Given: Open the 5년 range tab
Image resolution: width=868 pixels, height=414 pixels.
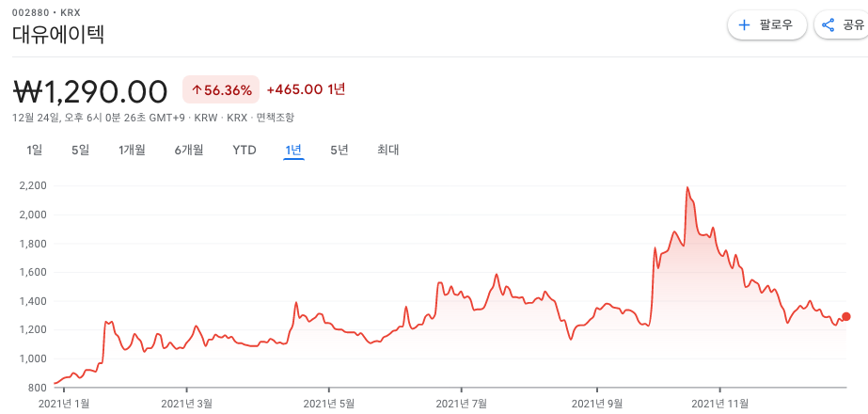Looking at the screenshot, I should (x=339, y=150).
